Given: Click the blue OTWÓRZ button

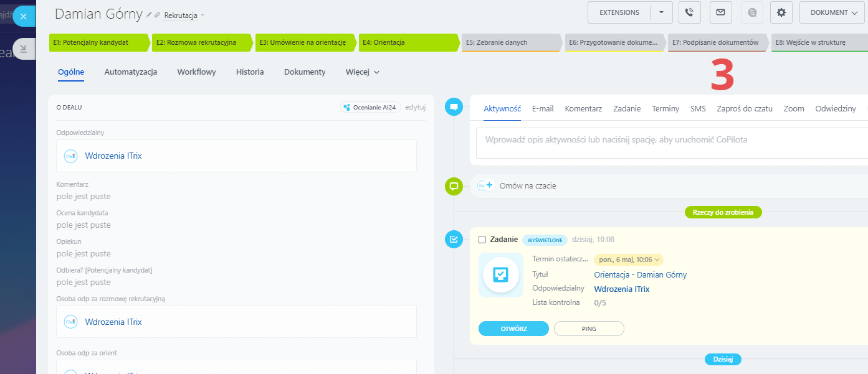Looking at the screenshot, I should point(513,329).
